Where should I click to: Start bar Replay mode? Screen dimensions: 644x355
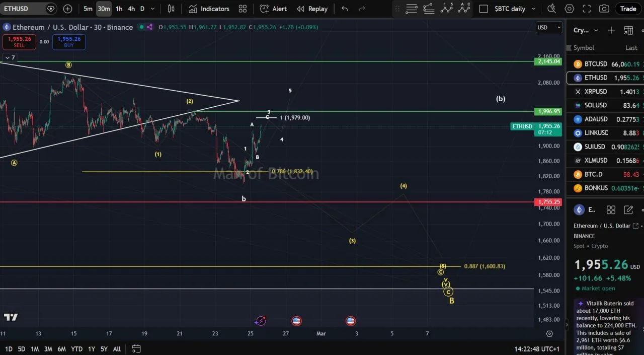312,9
